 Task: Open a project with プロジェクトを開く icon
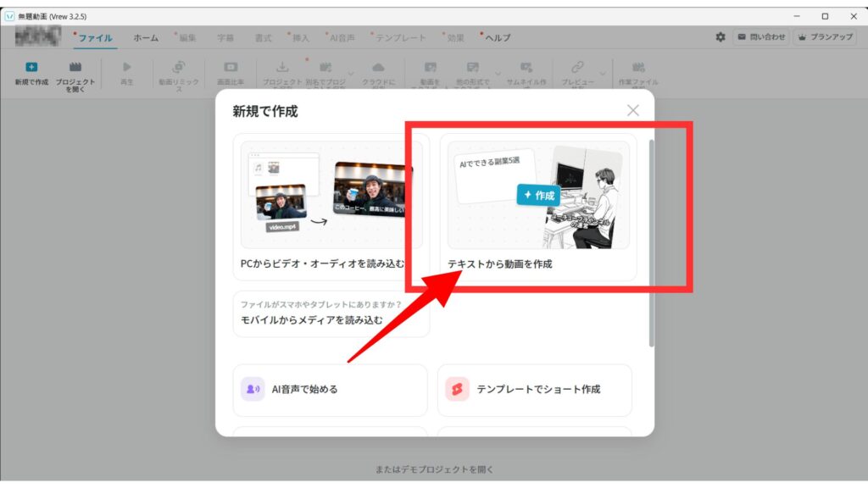pyautogui.click(x=75, y=68)
